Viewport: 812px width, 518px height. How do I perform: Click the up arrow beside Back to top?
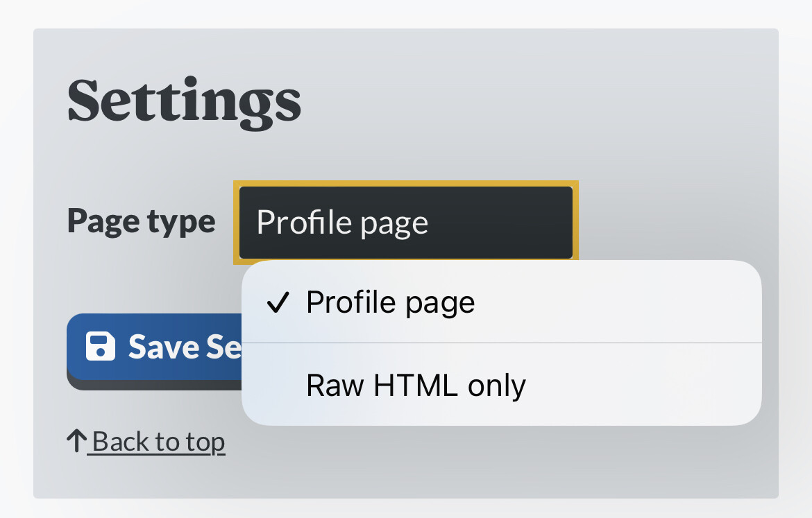[x=76, y=441]
